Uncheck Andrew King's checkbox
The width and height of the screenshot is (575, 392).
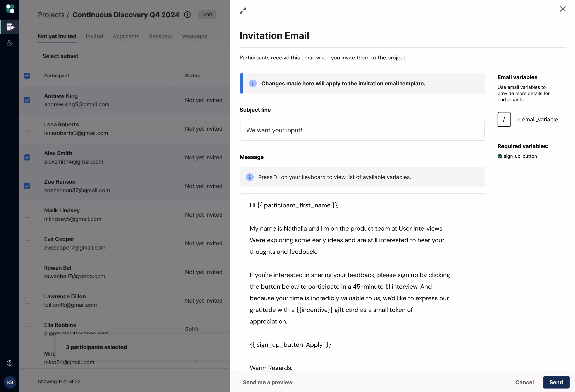point(27,100)
